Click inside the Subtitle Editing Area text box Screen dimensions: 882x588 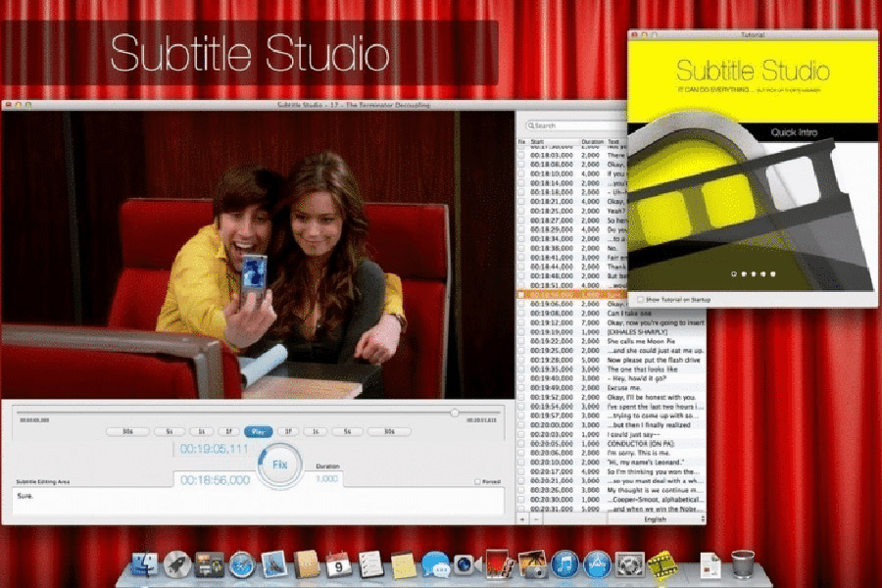click(258, 501)
